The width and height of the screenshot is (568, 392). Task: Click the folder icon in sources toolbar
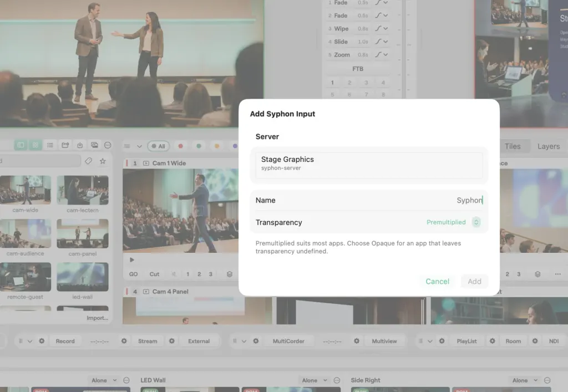65,145
